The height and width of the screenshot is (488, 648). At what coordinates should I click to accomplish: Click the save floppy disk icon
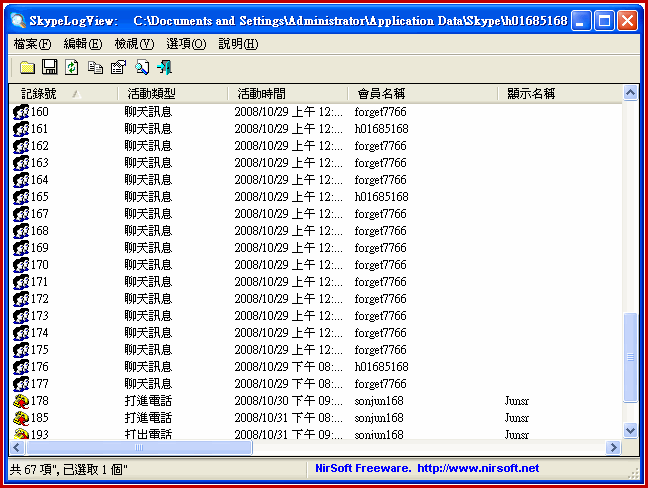pyautogui.click(x=49, y=67)
